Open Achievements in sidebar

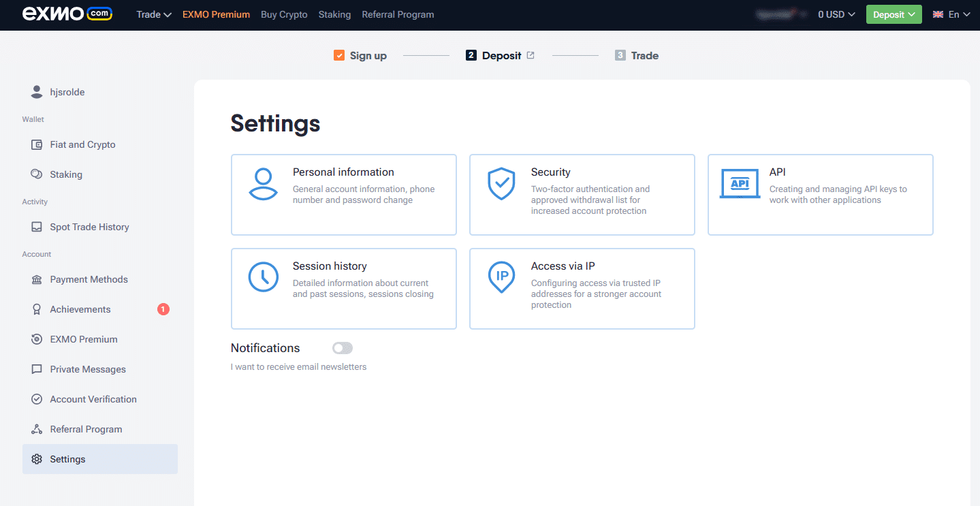(100, 309)
